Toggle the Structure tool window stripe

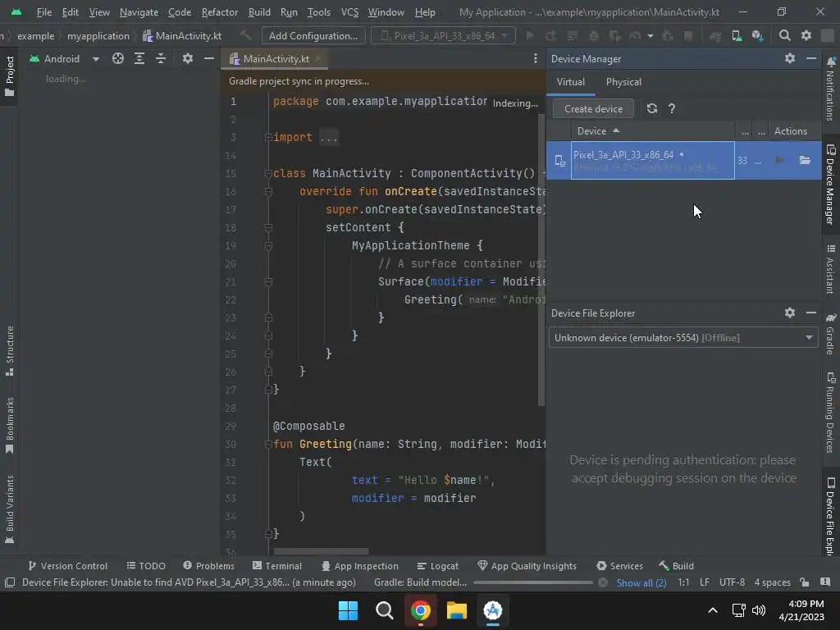(x=9, y=351)
